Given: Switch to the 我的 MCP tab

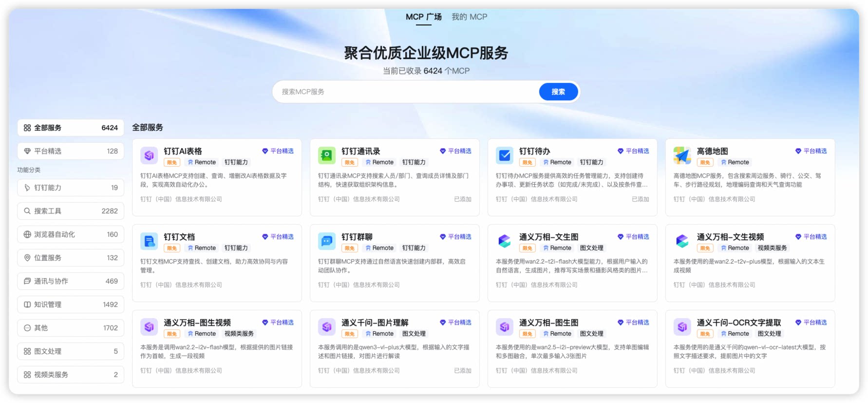Looking at the screenshot, I should pyautogui.click(x=470, y=17).
